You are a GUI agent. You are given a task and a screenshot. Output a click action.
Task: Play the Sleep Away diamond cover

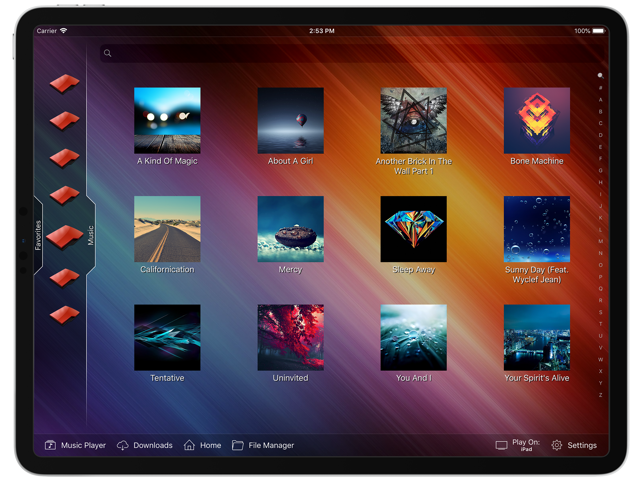(x=413, y=229)
